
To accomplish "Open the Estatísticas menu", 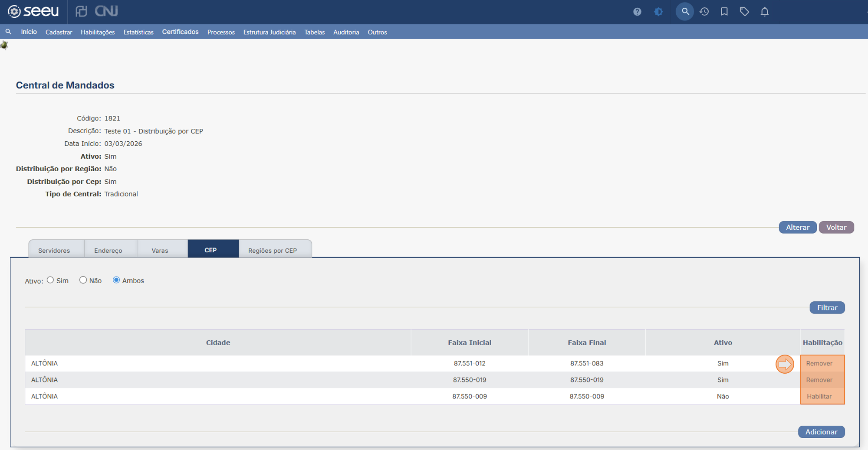I will click(x=138, y=32).
